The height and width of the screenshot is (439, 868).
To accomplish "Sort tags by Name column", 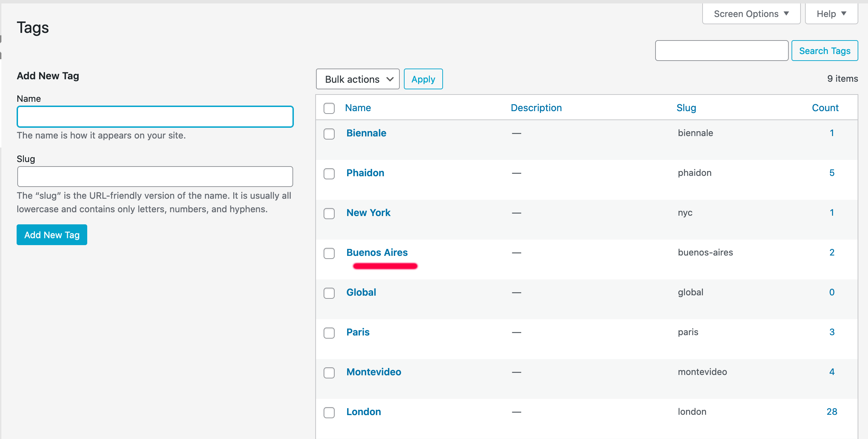I will 358,108.
